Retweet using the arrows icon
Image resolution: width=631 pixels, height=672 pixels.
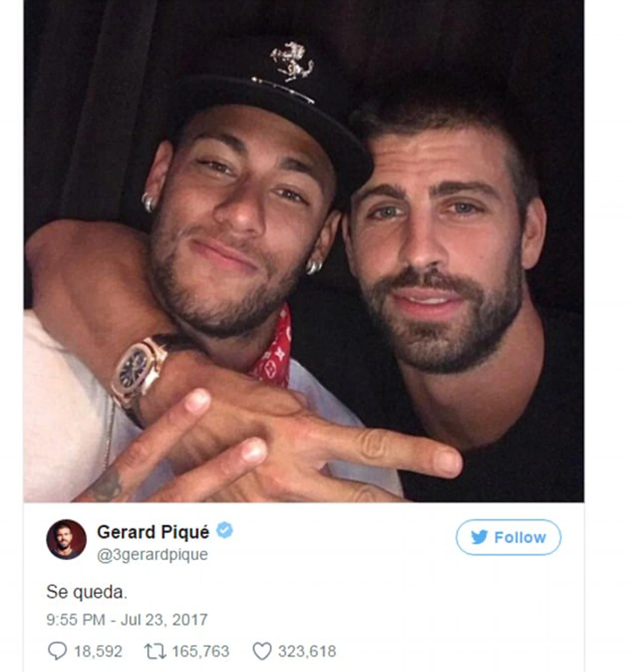155,651
